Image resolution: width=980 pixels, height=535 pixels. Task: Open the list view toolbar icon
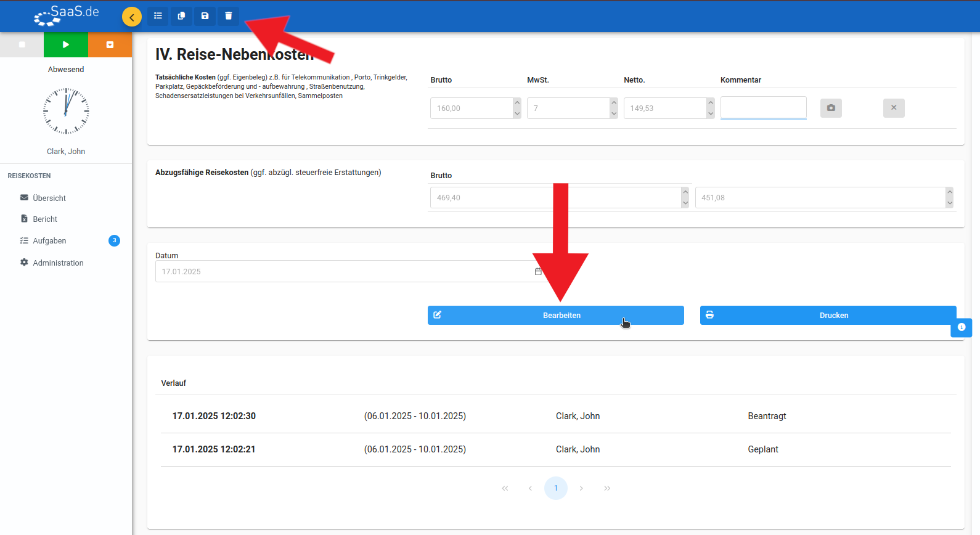(x=158, y=16)
